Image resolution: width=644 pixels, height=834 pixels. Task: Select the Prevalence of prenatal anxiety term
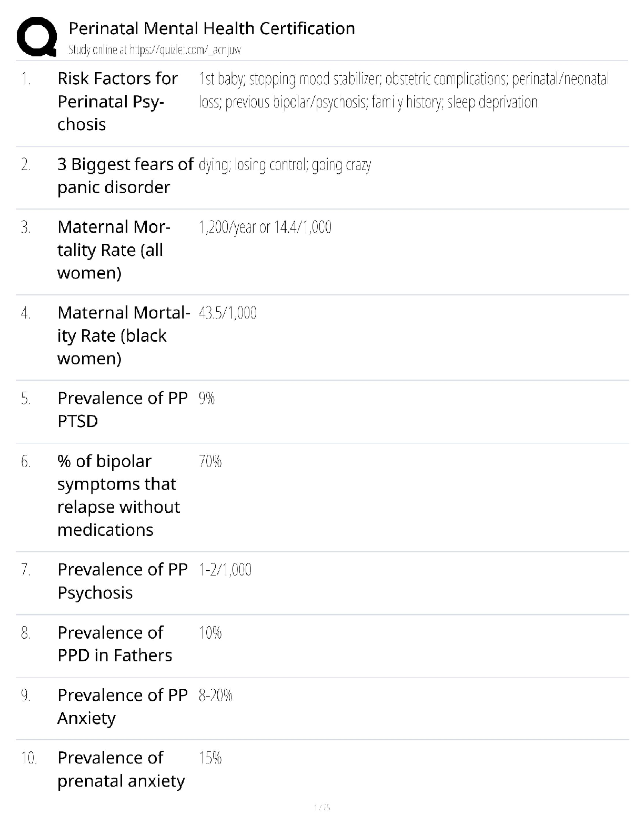[x=121, y=769]
